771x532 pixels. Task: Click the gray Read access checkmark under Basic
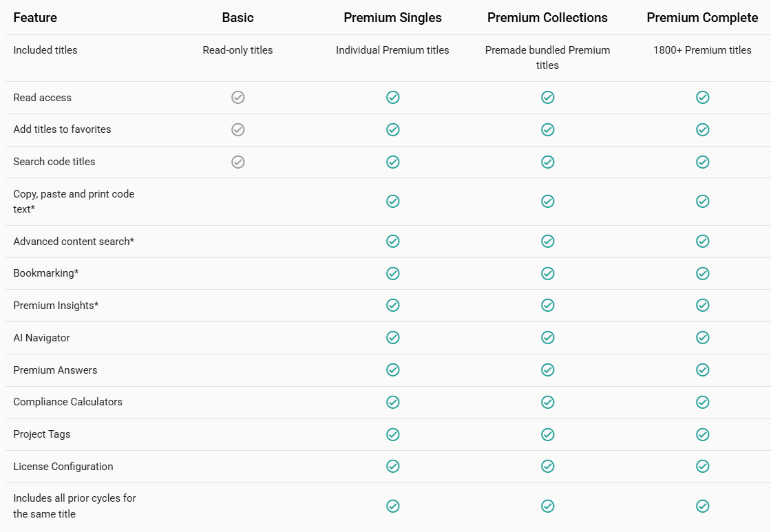[x=238, y=97]
